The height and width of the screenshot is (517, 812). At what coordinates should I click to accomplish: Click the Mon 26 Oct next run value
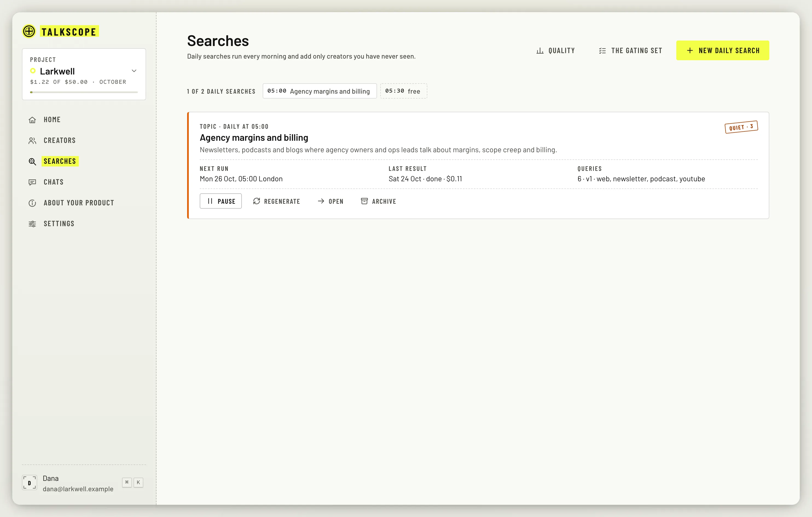pyautogui.click(x=241, y=179)
